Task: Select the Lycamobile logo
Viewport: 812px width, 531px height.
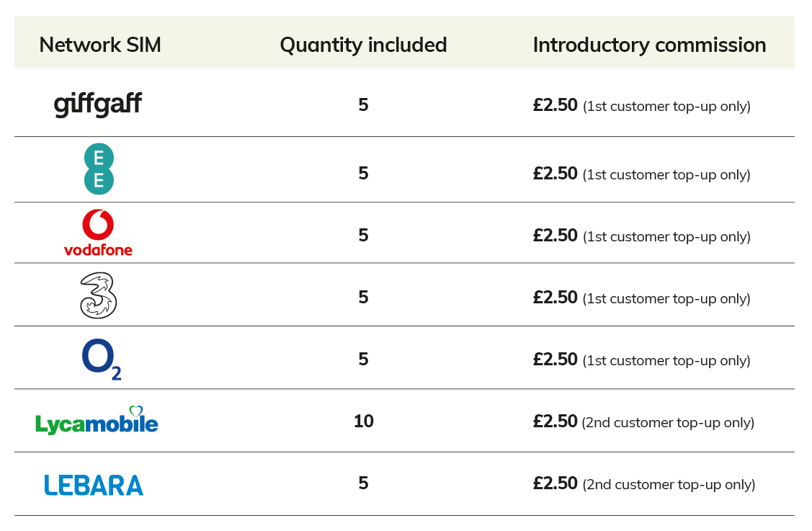Action: (97, 421)
